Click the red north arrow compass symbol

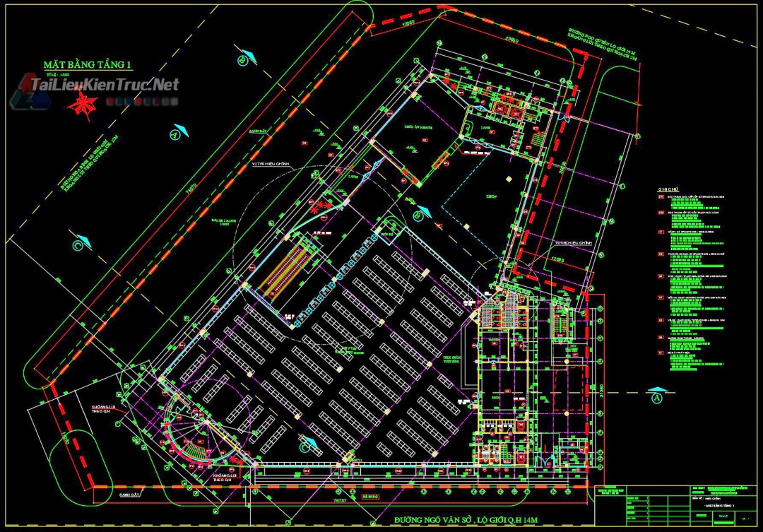pos(82,105)
